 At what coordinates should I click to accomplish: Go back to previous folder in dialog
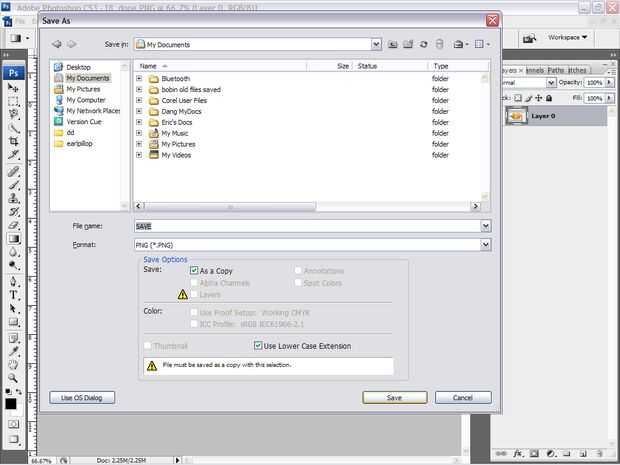click(x=57, y=44)
